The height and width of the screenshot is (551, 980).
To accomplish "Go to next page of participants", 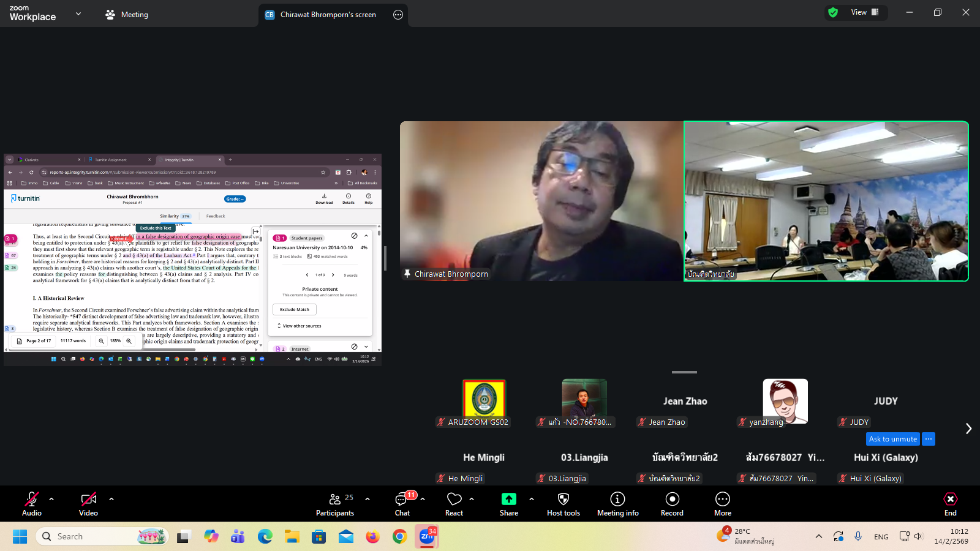I will (x=968, y=429).
